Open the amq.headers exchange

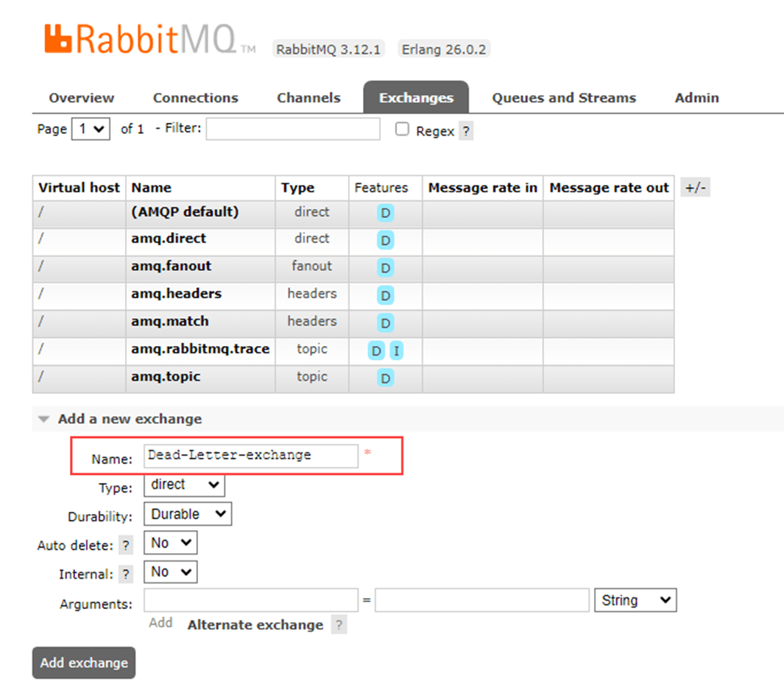point(176,294)
